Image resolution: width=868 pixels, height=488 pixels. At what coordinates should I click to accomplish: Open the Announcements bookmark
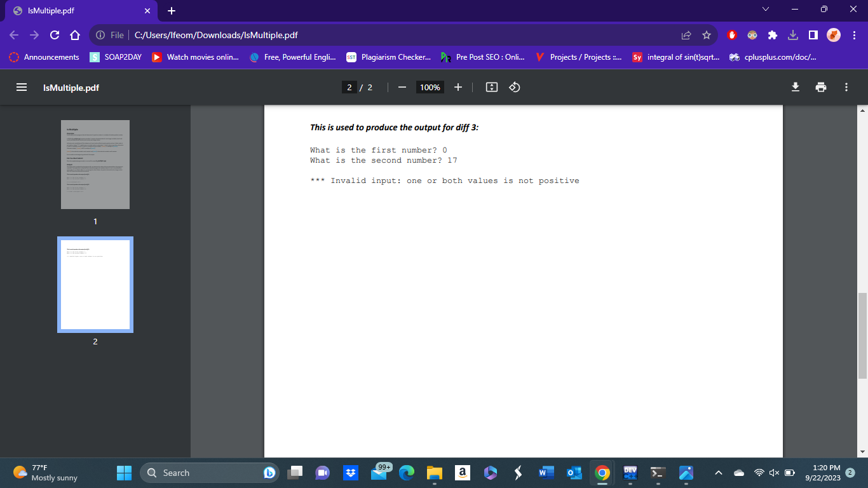tap(50, 57)
